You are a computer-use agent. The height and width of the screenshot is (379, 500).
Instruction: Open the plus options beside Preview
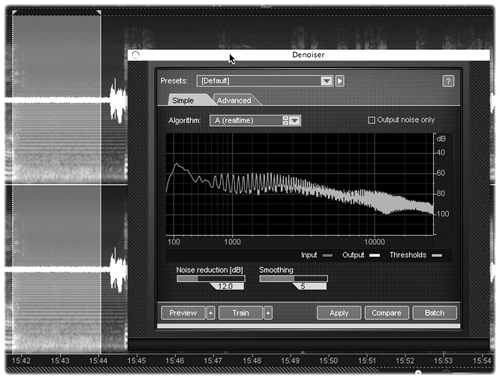pos(210,313)
